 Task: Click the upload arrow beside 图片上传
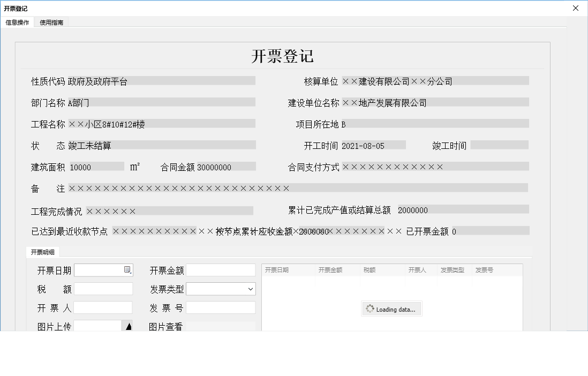point(127,325)
